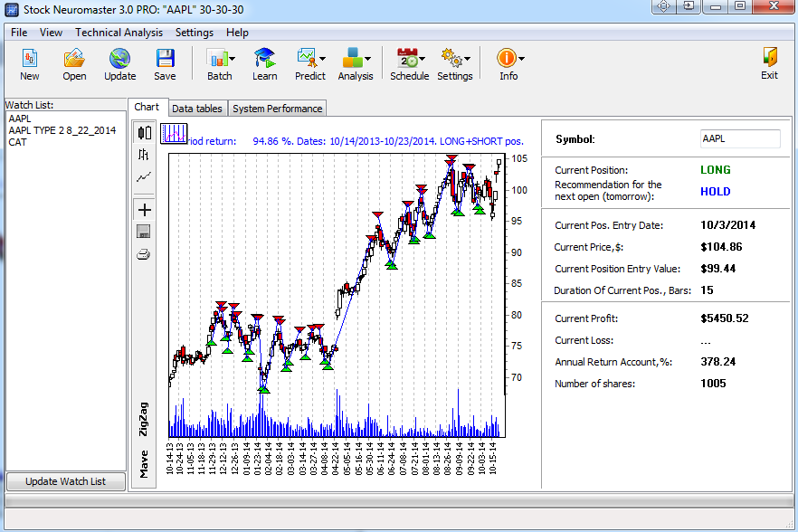Click the entry value $99.44

(718, 269)
